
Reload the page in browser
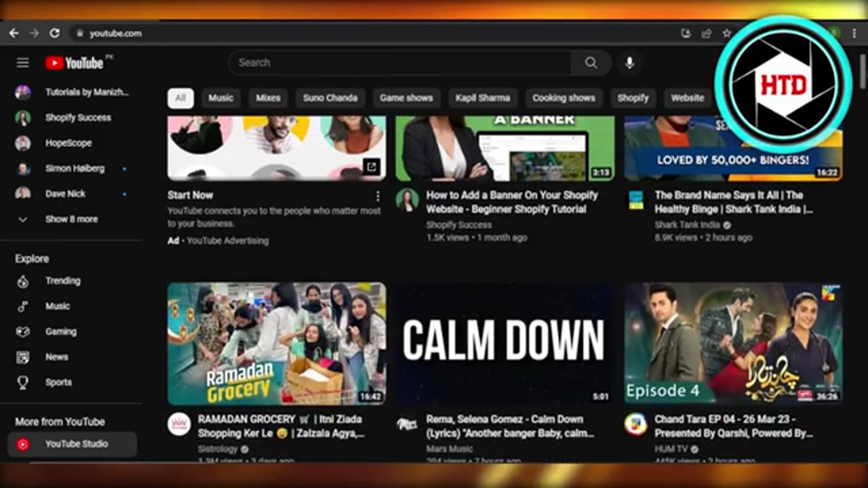pos(54,33)
